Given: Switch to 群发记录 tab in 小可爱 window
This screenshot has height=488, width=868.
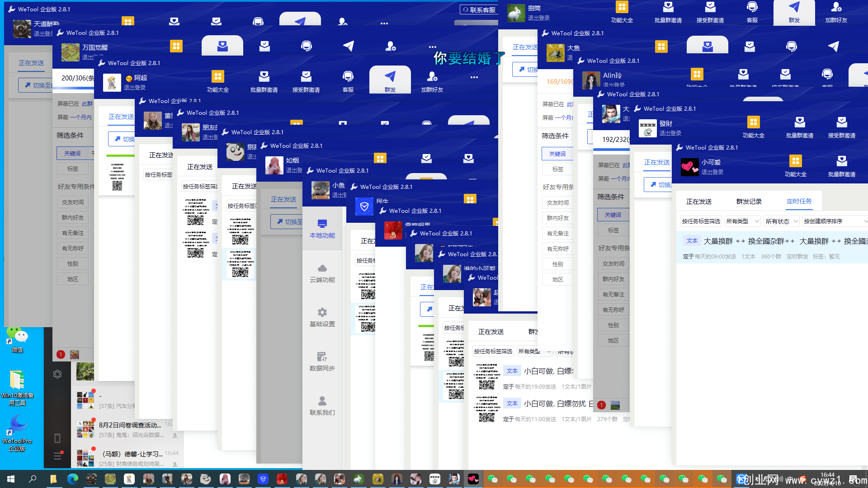Looking at the screenshot, I should 749,202.
